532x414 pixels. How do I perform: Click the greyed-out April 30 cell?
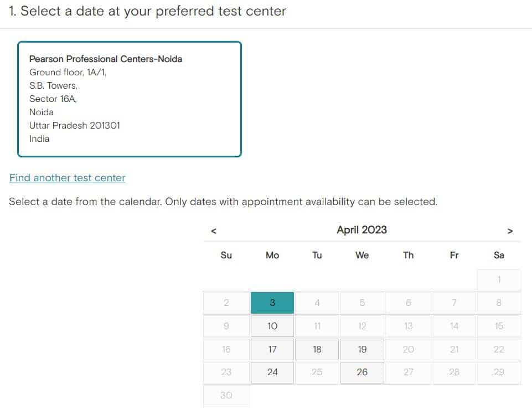226,396
